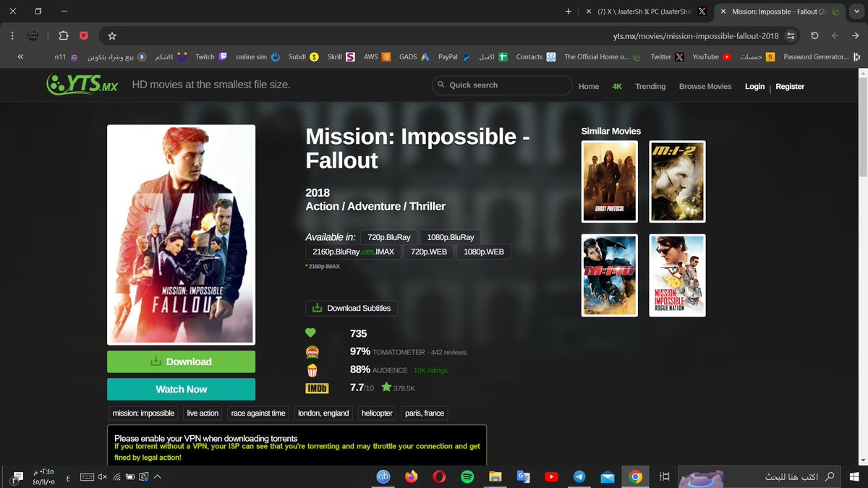Open the Home navigation link
Image resolution: width=868 pixels, height=488 pixels.
(x=589, y=86)
